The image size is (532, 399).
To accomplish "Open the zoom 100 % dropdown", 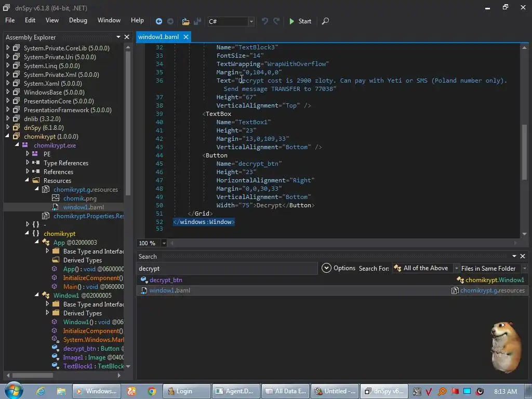I will [164, 243].
